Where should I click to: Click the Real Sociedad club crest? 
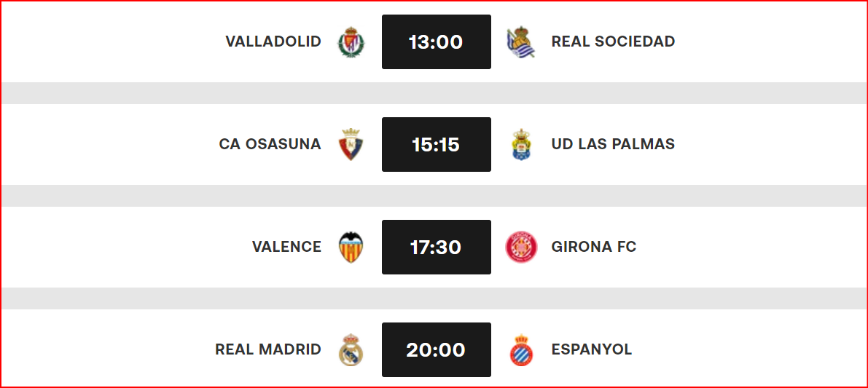[x=521, y=42]
